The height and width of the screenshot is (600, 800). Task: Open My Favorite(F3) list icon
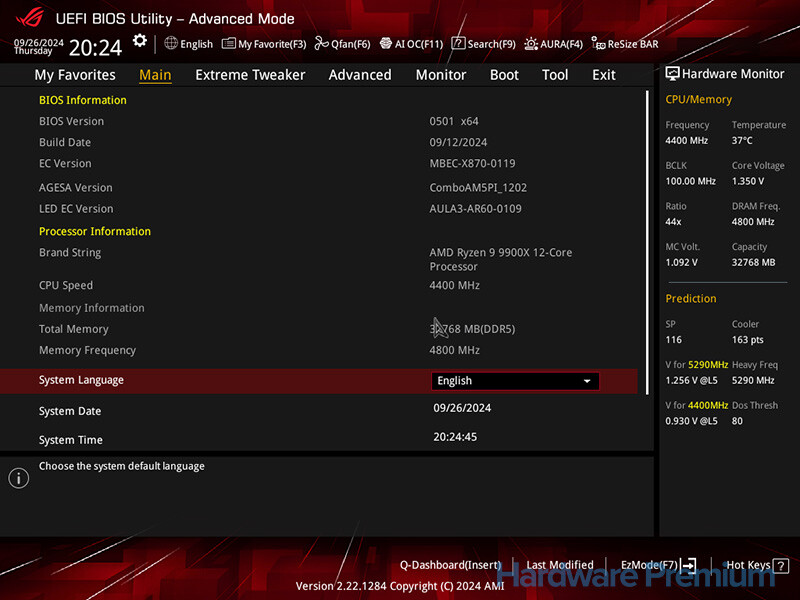pos(229,44)
